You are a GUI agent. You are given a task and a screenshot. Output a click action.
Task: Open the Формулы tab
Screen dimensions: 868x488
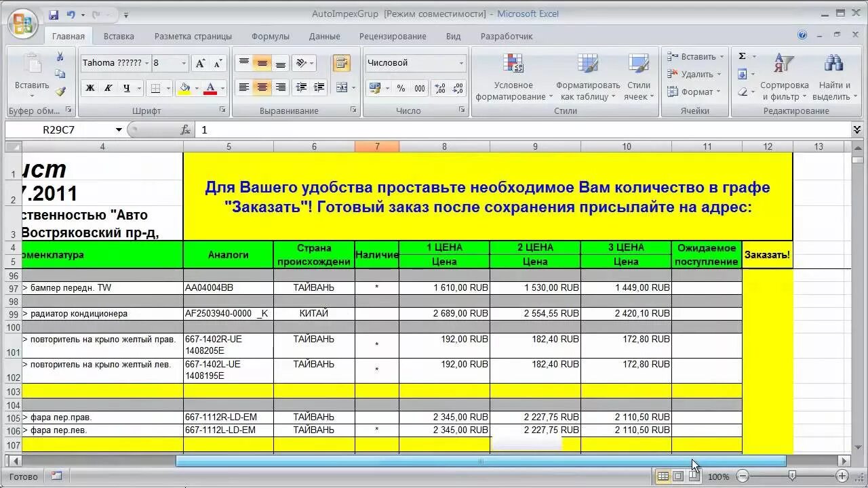(x=271, y=36)
